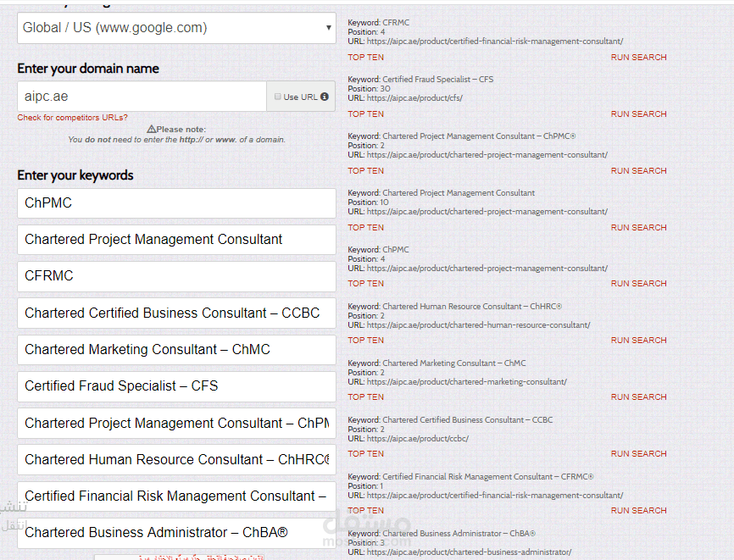The height and width of the screenshot is (560, 734).
Task: Open TOP TEN for Certified Fraud Specialist – CFS
Action: pos(365,114)
